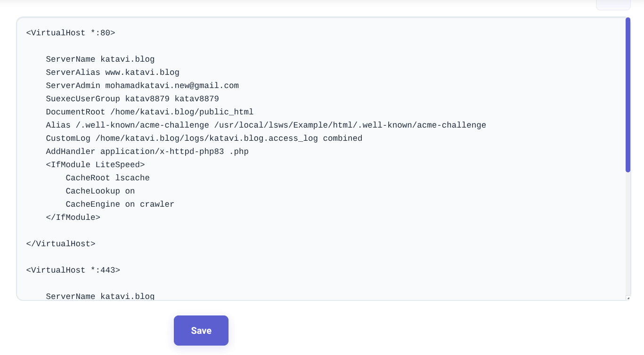Click the ServerAdmin email address text
Viewport: 644px width, 355px height.
pyautogui.click(x=172, y=86)
